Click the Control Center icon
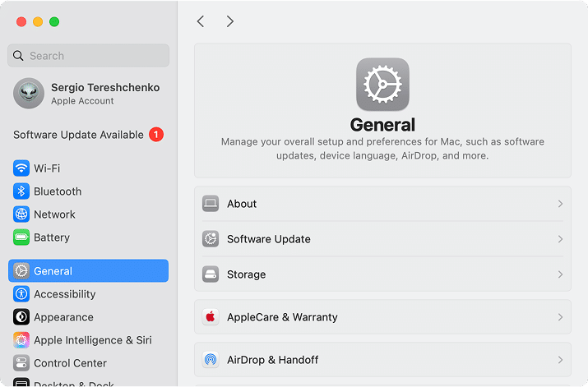 tap(21, 363)
